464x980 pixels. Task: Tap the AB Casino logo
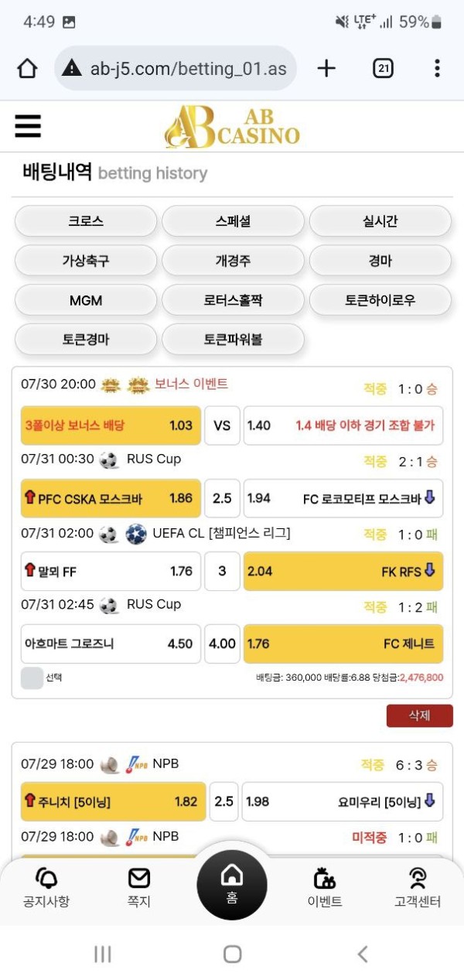[x=232, y=127]
